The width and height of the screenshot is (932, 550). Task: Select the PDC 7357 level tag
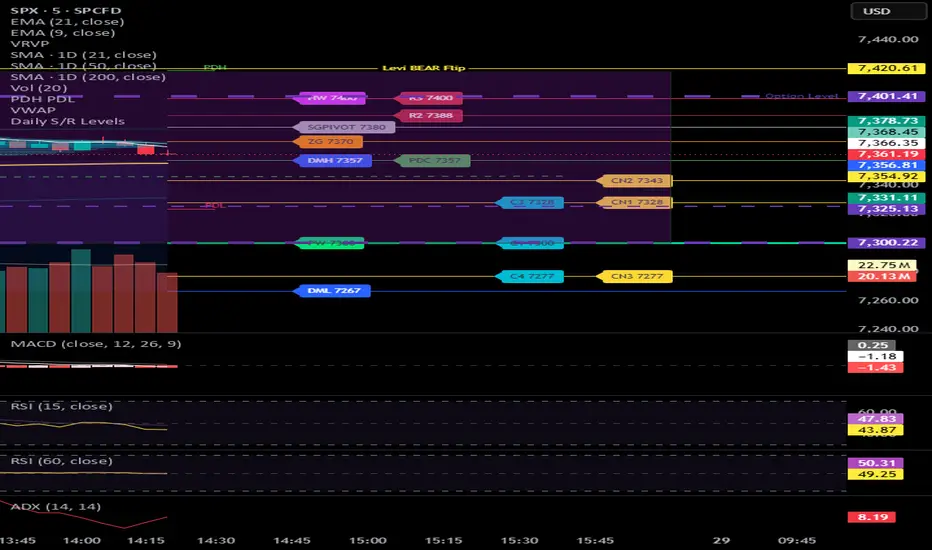433,161
